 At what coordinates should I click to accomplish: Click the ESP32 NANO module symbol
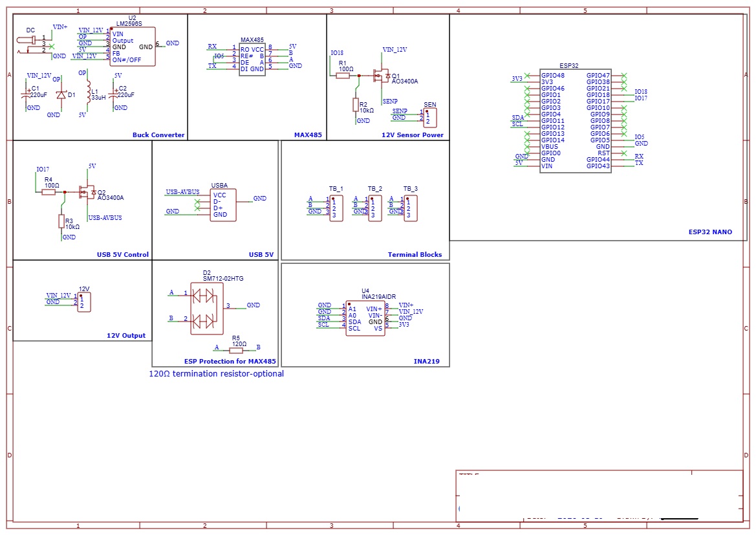pos(576,120)
